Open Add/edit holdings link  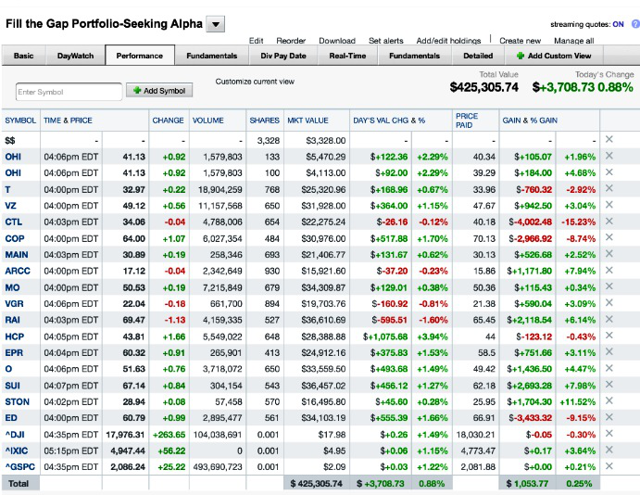click(448, 41)
